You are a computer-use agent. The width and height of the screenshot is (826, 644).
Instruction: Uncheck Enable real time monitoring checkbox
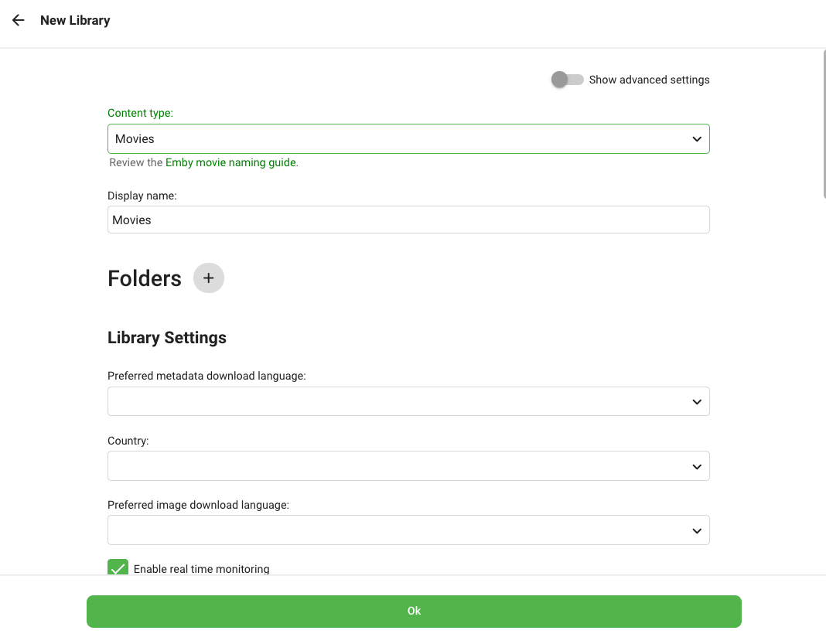pyautogui.click(x=118, y=568)
